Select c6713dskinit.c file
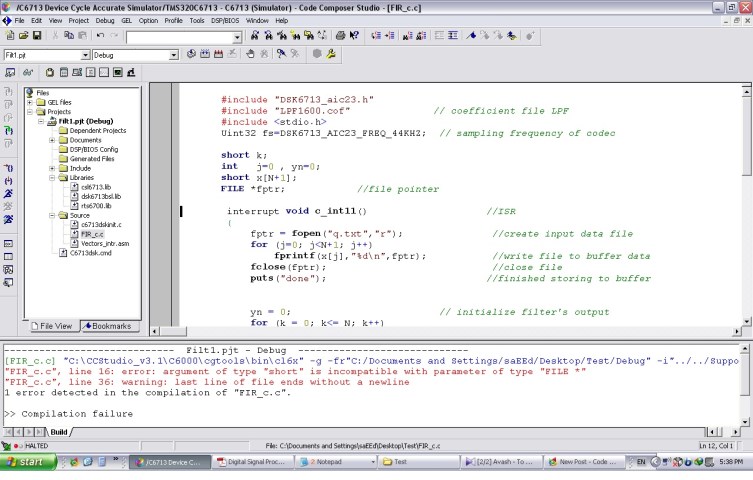The width and height of the screenshot is (753, 480). click(101, 225)
